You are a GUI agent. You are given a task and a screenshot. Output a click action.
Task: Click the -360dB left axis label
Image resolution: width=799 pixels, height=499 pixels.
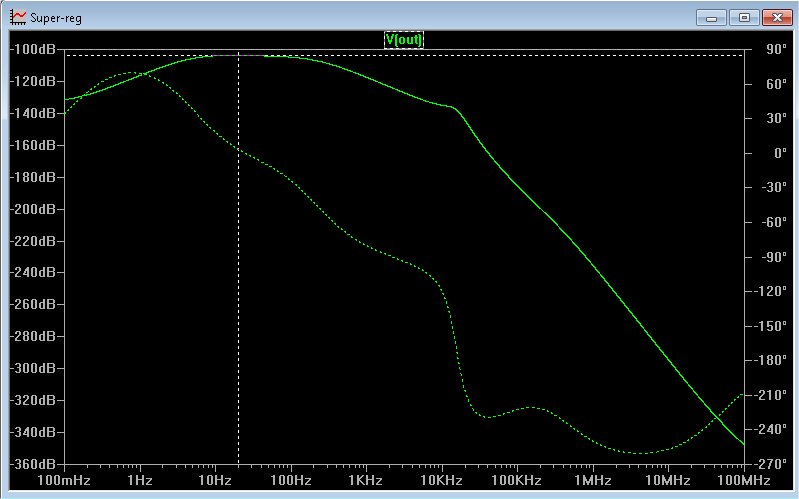click(x=33, y=464)
